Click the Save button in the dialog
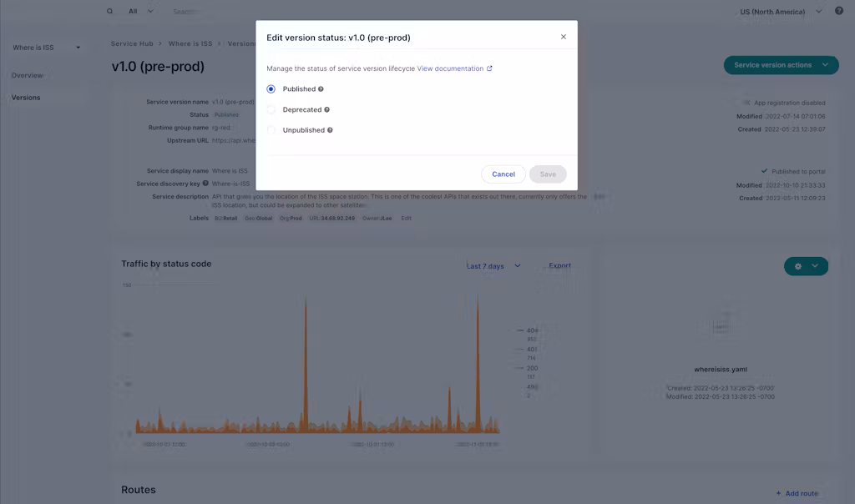This screenshot has height=504, width=855. tap(548, 174)
